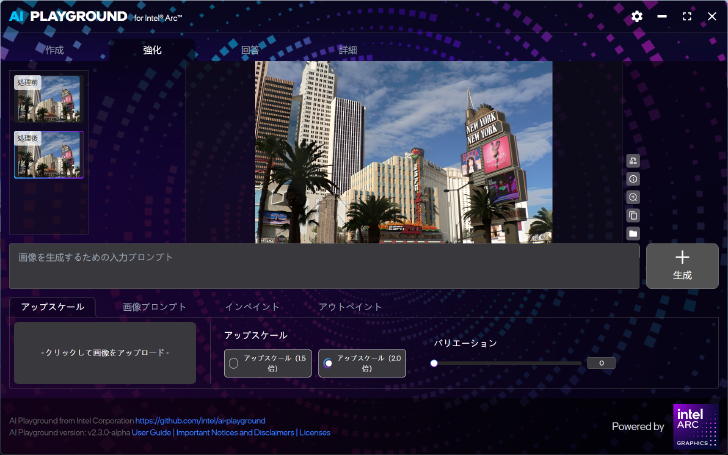Open the image folder icon

(x=633, y=234)
